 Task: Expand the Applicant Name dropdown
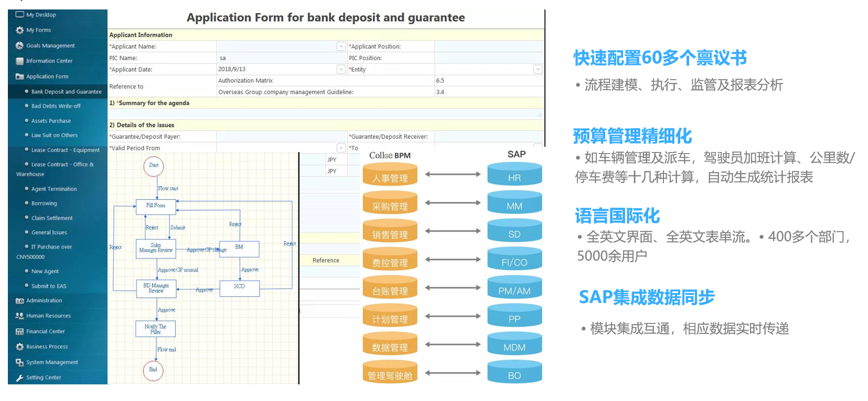coord(341,46)
